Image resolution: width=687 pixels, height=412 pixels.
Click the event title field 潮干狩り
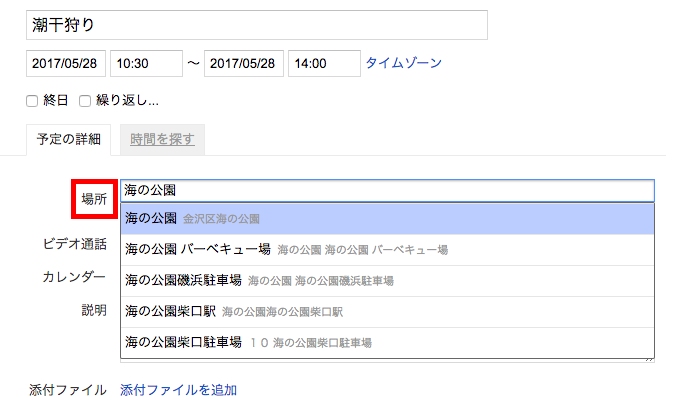tap(257, 25)
